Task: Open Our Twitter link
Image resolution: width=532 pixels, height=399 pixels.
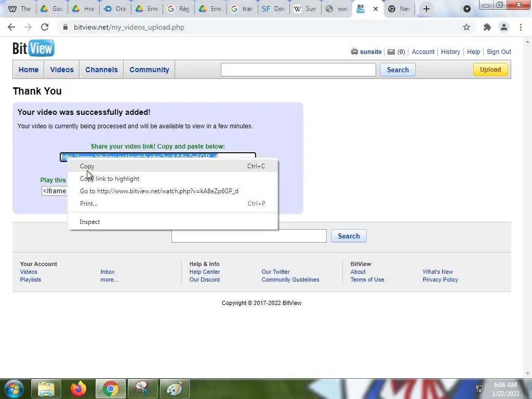Action: [275, 272]
